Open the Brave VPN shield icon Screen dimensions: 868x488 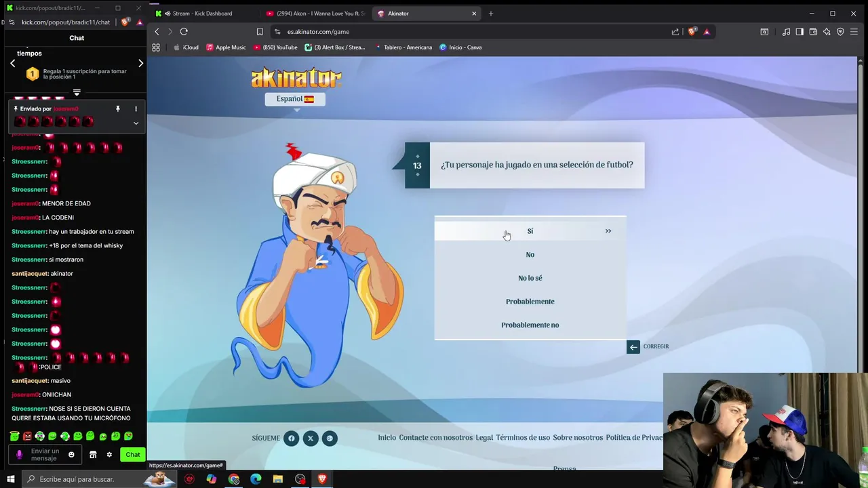(x=840, y=32)
